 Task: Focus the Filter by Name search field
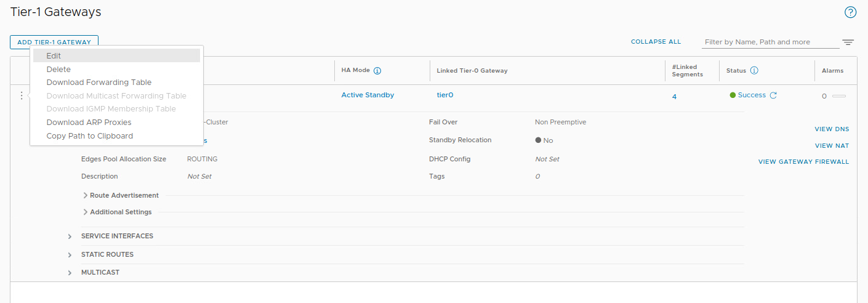click(x=770, y=42)
